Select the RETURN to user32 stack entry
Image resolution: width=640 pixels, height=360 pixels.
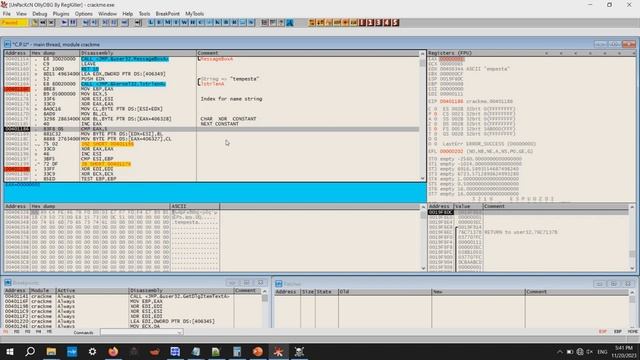point(529,232)
